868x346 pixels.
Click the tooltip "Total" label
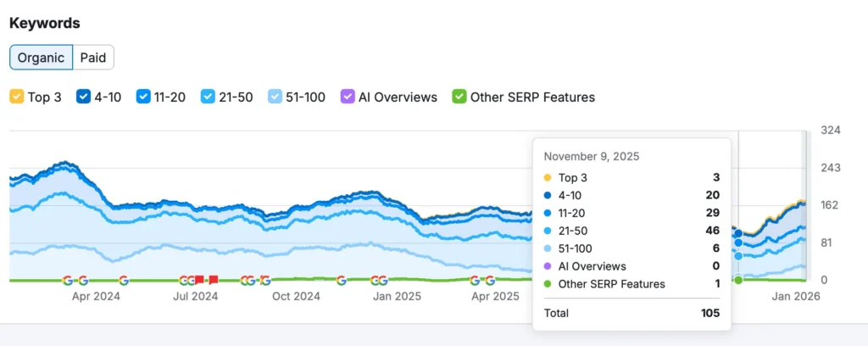click(556, 313)
